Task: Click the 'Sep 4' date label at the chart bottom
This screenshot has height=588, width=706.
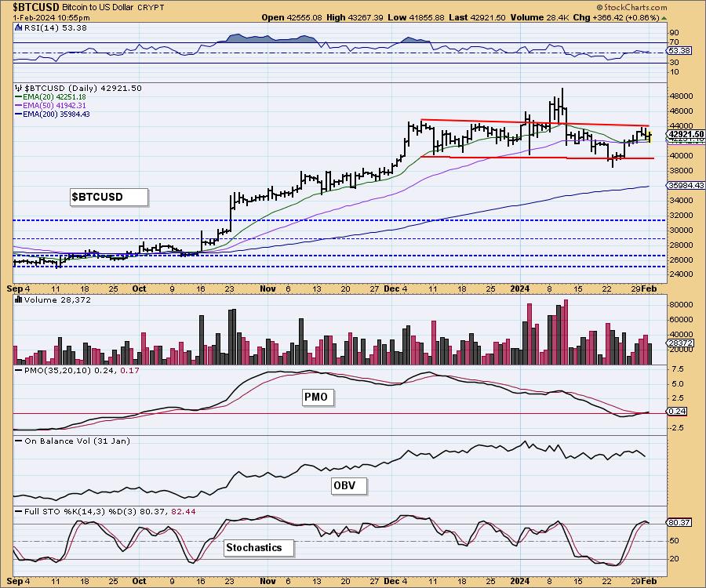Action: point(19,581)
